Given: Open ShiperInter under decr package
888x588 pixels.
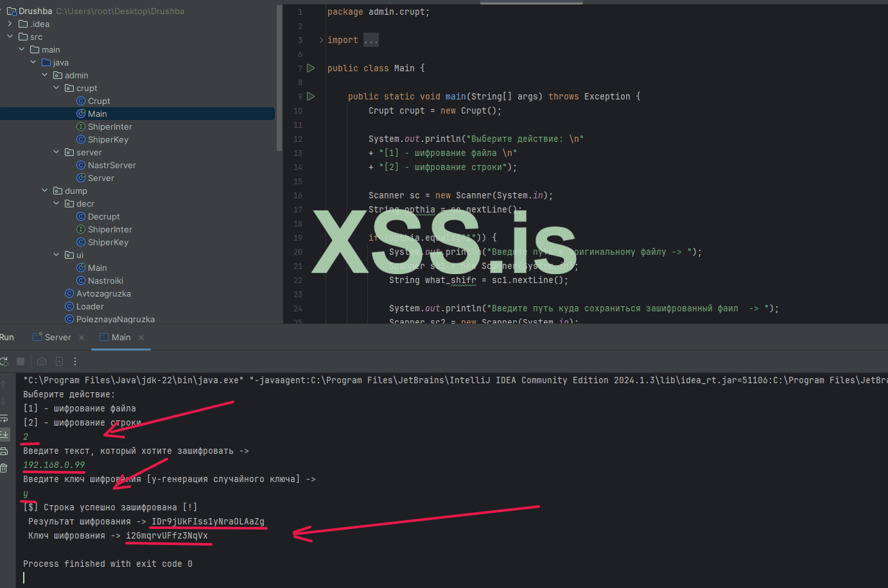Looking at the screenshot, I should pos(110,229).
